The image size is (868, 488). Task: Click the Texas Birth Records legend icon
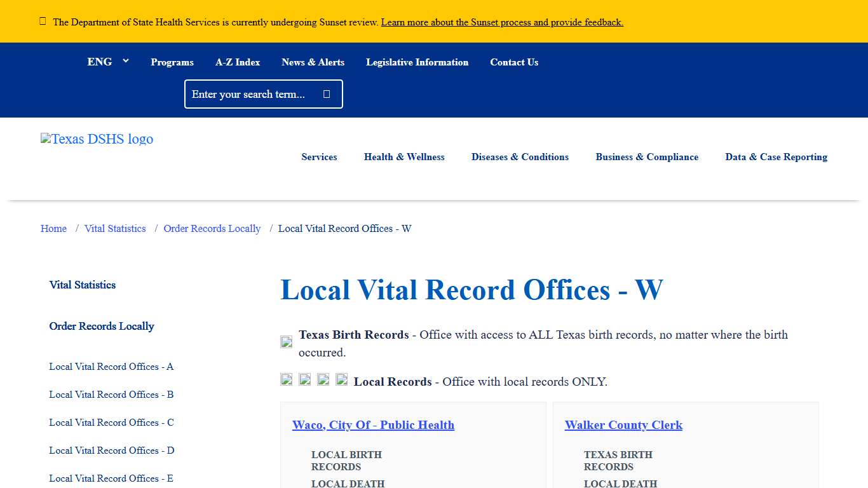[286, 341]
